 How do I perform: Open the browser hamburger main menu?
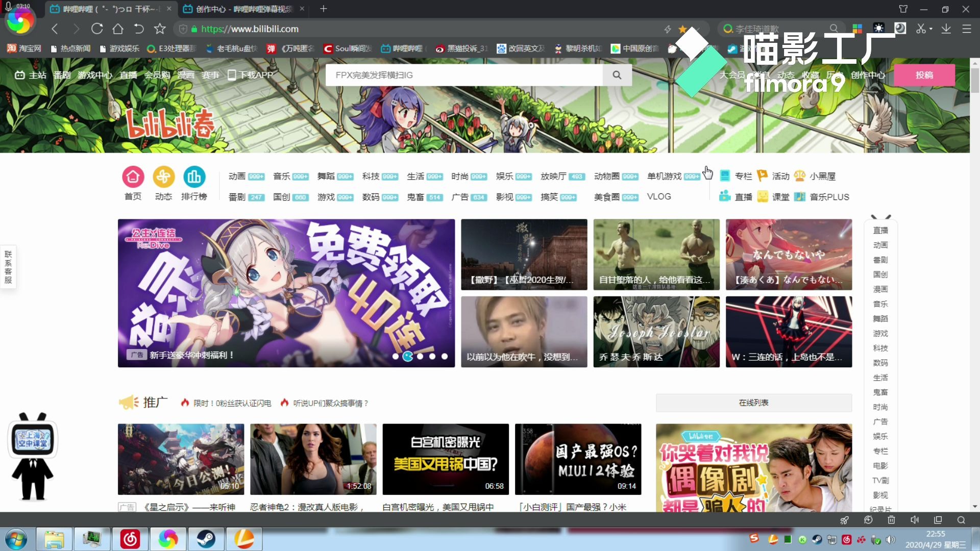966,29
